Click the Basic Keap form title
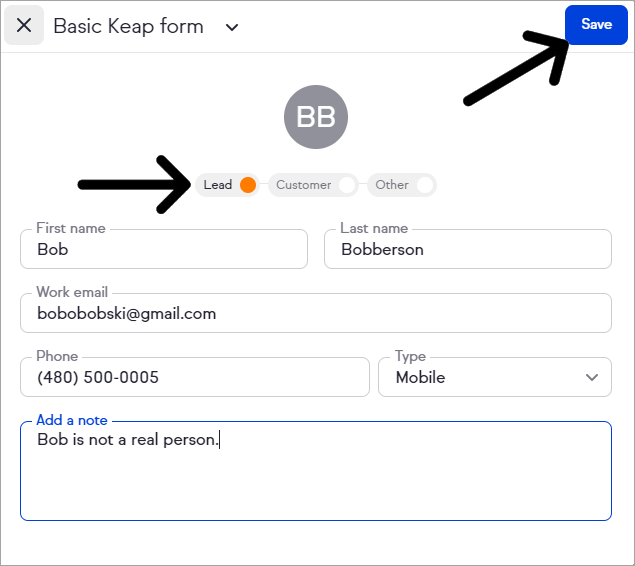This screenshot has width=635, height=566. (128, 26)
